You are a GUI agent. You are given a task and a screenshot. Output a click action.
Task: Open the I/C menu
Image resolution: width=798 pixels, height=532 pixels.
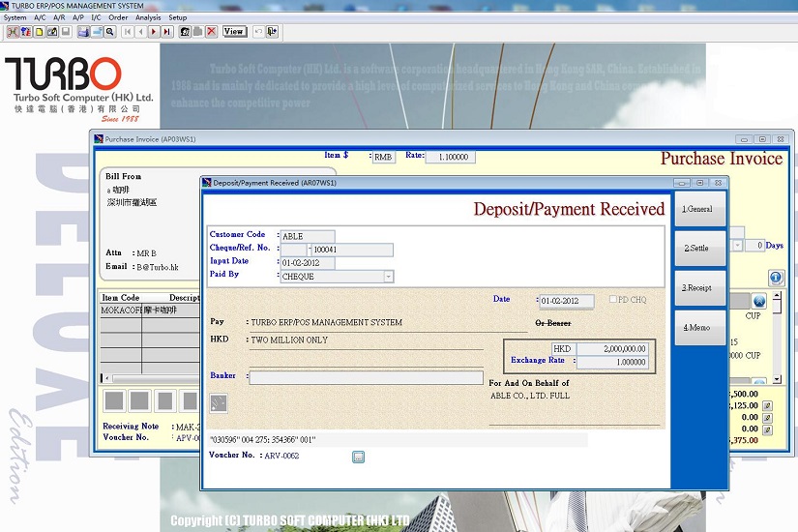pos(96,17)
